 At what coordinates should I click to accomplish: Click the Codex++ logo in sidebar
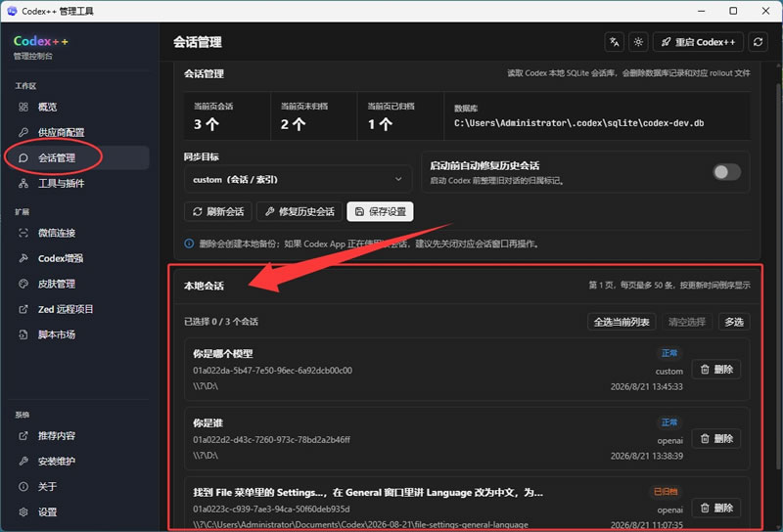pyautogui.click(x=40, y=41)
